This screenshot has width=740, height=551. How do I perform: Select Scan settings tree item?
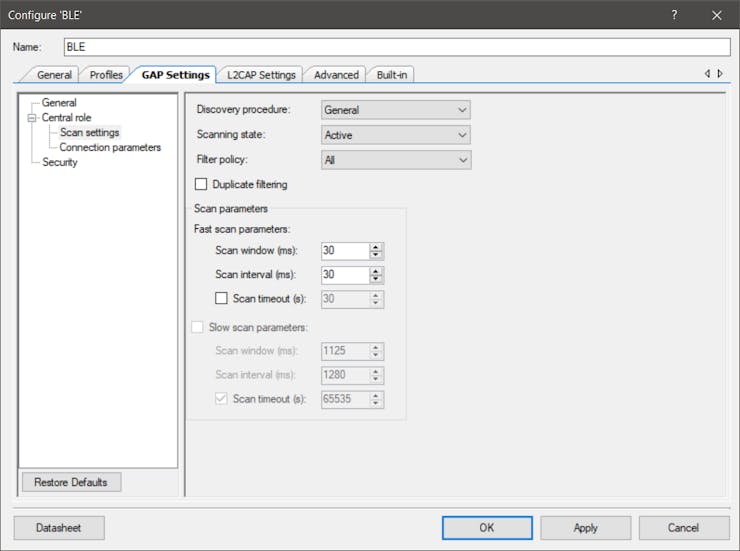click(x=89, y=133)
